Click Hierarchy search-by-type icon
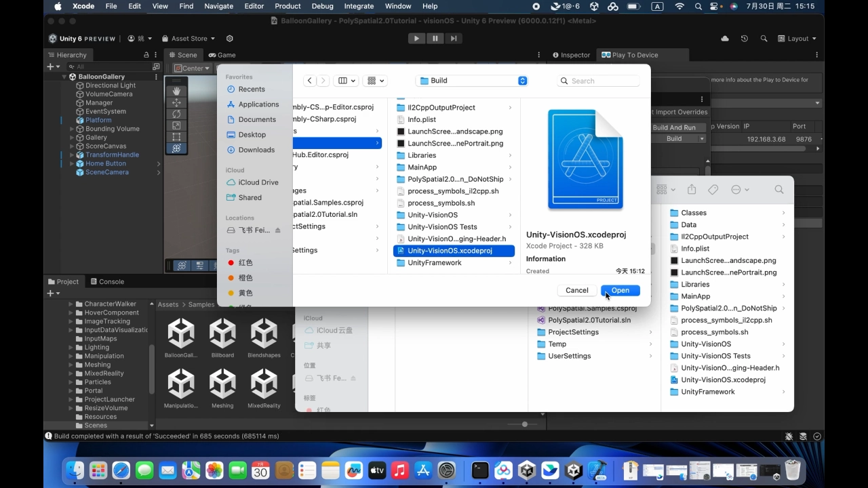The height and width of the screenshot is (488, 868). click(157, 66)
